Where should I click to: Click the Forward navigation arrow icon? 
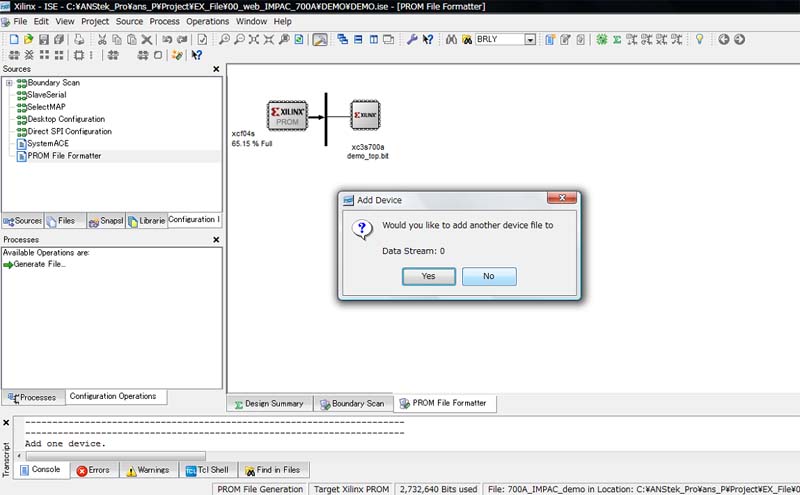tap(739, 39)
